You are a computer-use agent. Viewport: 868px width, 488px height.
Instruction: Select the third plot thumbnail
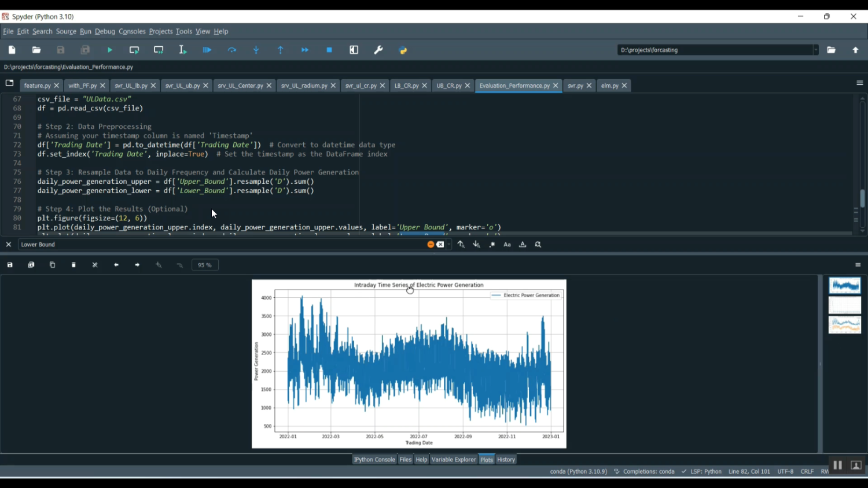(x=844, y=325)
